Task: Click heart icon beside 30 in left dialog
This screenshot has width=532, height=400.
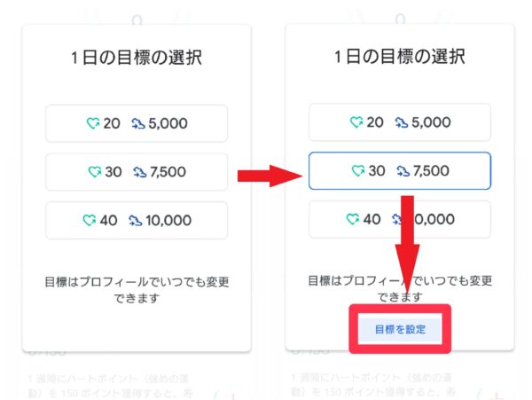Action: (x=94, y=172)
